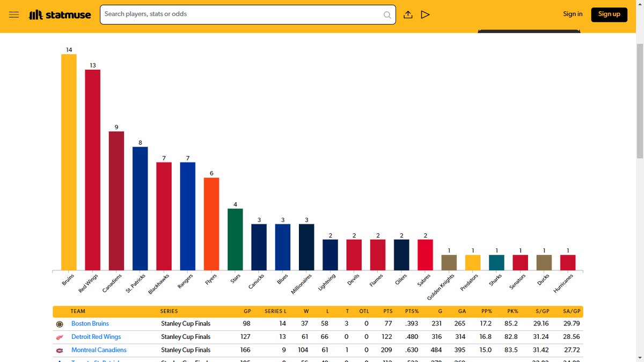Click the PP% column header
The image size is (644, 362).
pos(487,311)
